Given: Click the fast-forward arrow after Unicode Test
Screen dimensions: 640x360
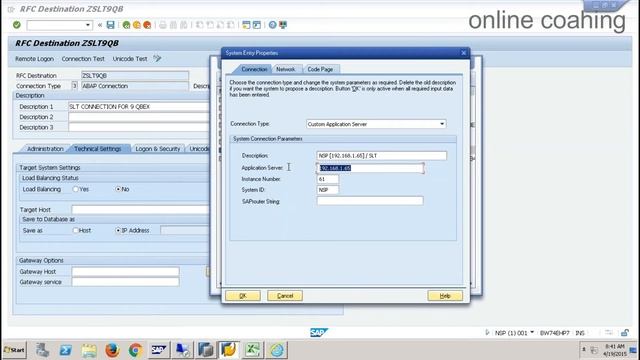Looking at the screenshot, I should (157, 59).
